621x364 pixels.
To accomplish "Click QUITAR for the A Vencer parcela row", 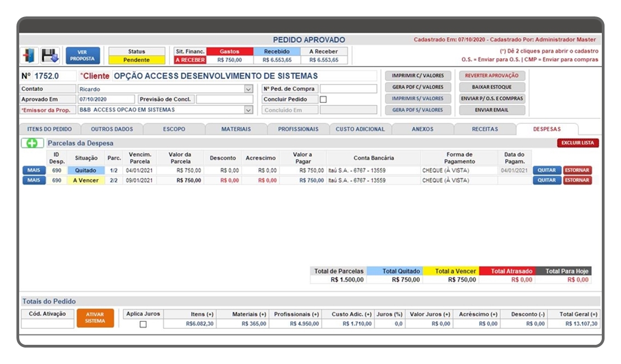I will 546,180.
